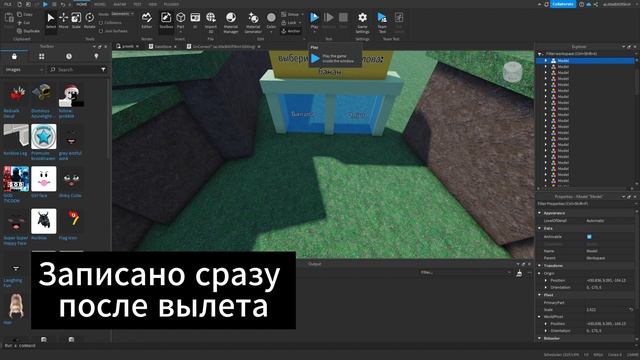Click the clear output broom icon
Viewport: 640px width, 360px height.
(519, 273)
